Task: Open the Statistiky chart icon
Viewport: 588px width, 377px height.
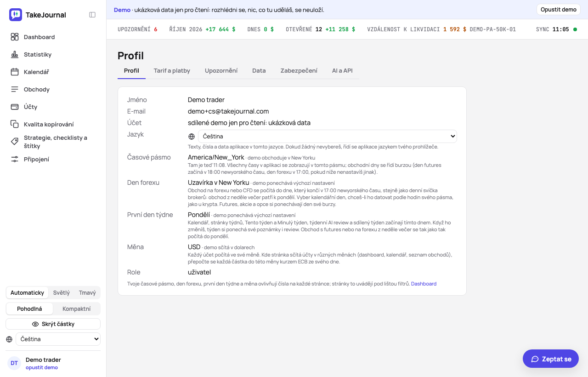Action: [15, 54]
